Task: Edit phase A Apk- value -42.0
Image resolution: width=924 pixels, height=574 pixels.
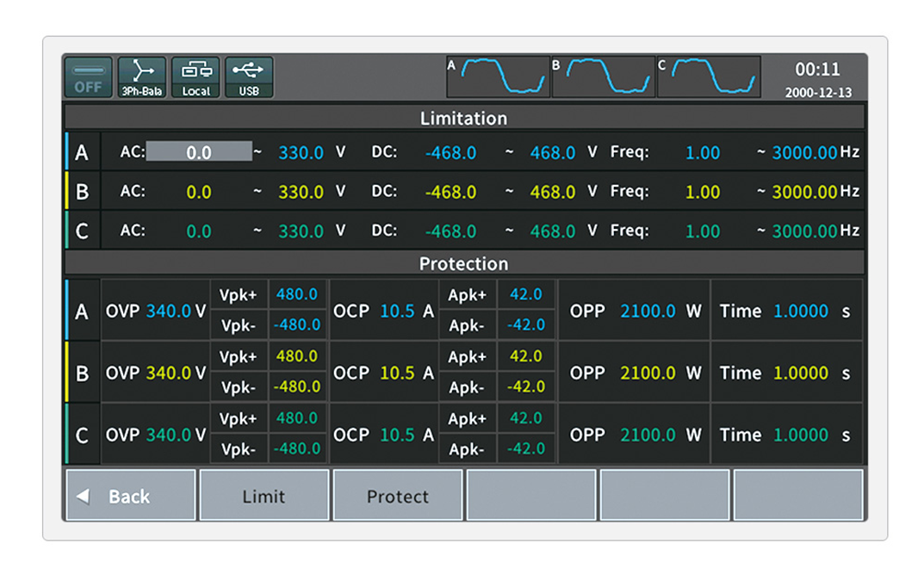Action: tap(525, 324)
